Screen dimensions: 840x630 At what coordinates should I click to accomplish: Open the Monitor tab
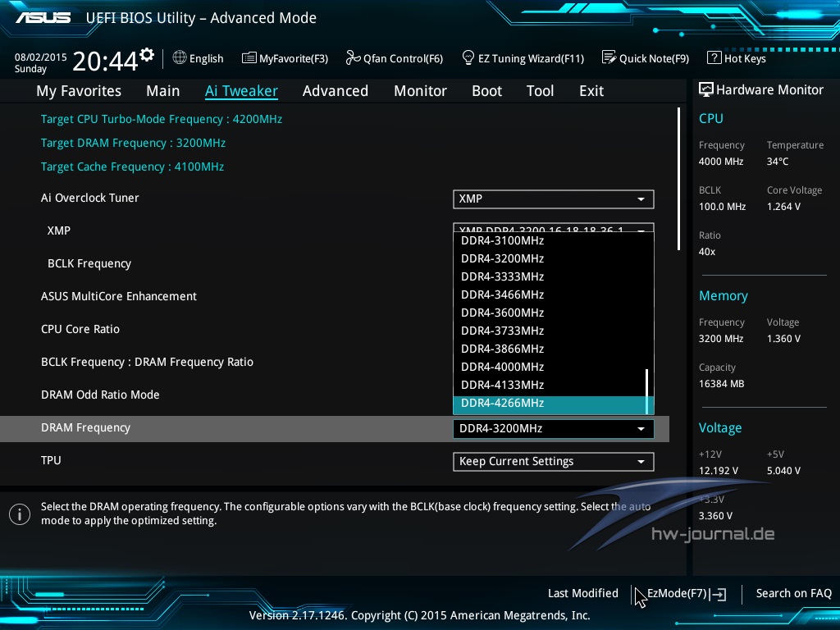[x=421, y=91]
